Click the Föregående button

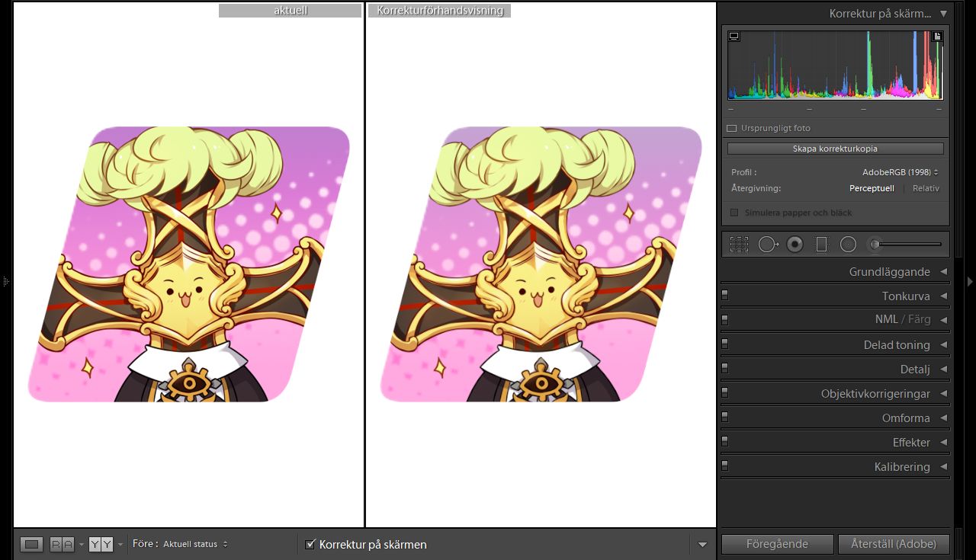pos(777,544)
